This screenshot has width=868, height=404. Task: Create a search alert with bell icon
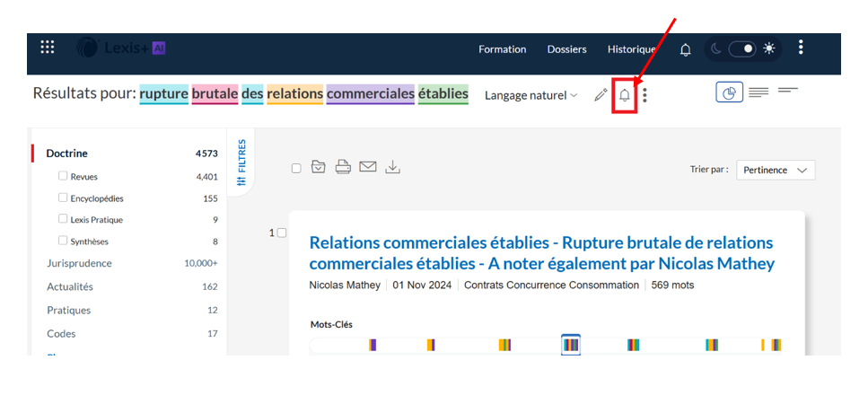point(625,95)
